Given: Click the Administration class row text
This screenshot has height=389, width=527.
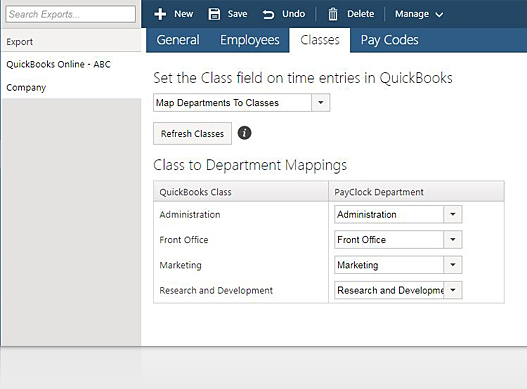Looking at the screenshot, I should 190,215.
